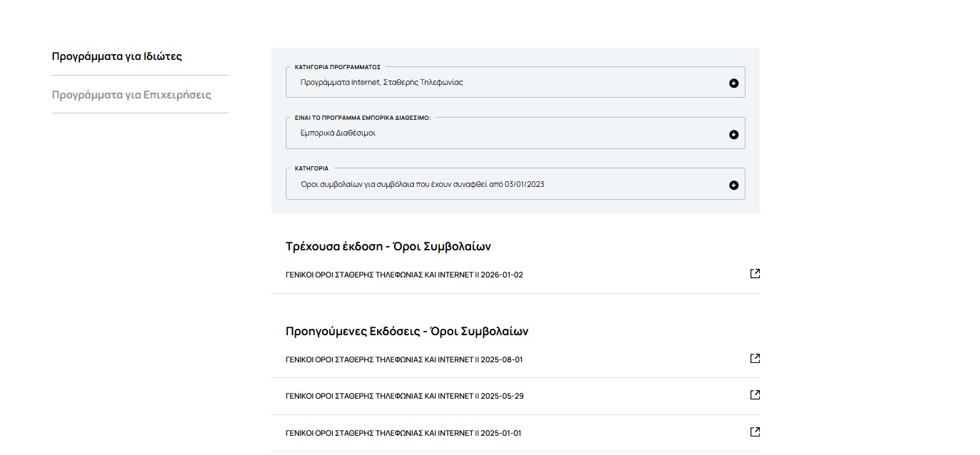Open dropdown showing Όροι συμβολαίων από 03/01/2023
Image resolution: width=980 pixels, height=455 pixels.
(x=499, y=185)
